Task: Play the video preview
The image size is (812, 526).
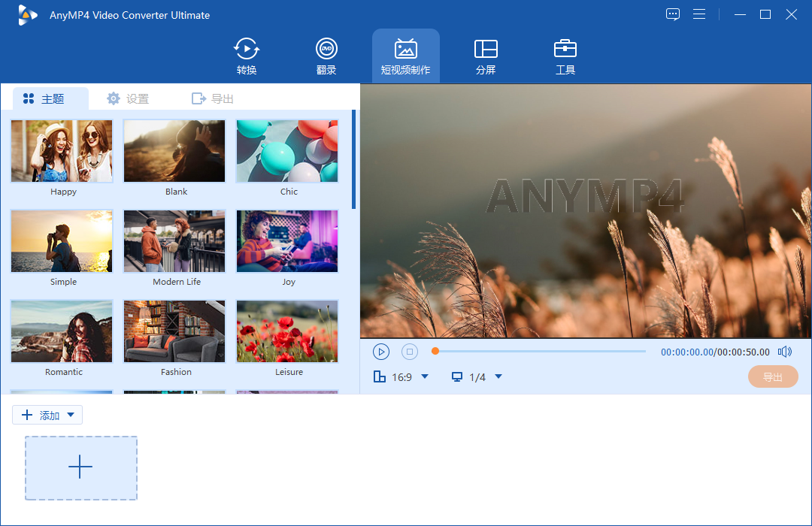Action: pos(380,351)
